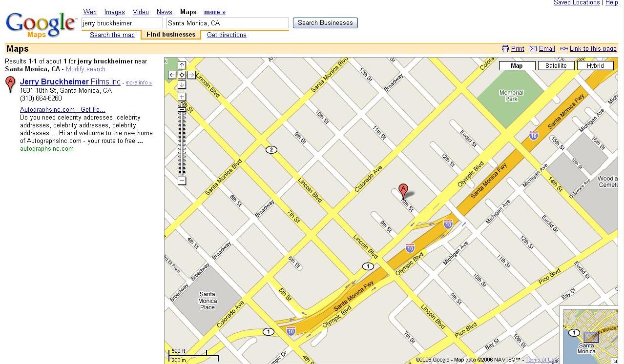Viewport: 624px width, 364px height.
Task: Click the red A marker in results list
Action: tap(10, 84)
